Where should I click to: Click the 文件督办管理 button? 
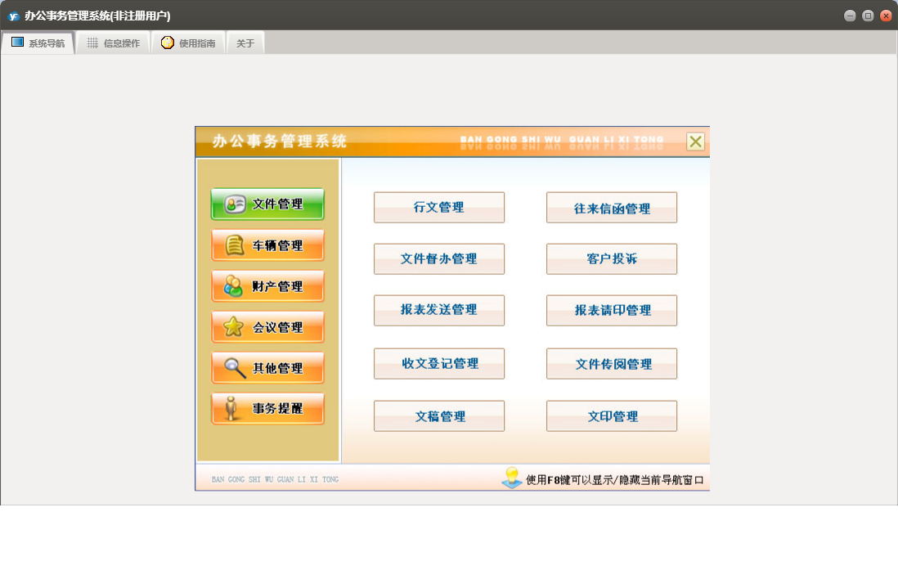point(439,259)
